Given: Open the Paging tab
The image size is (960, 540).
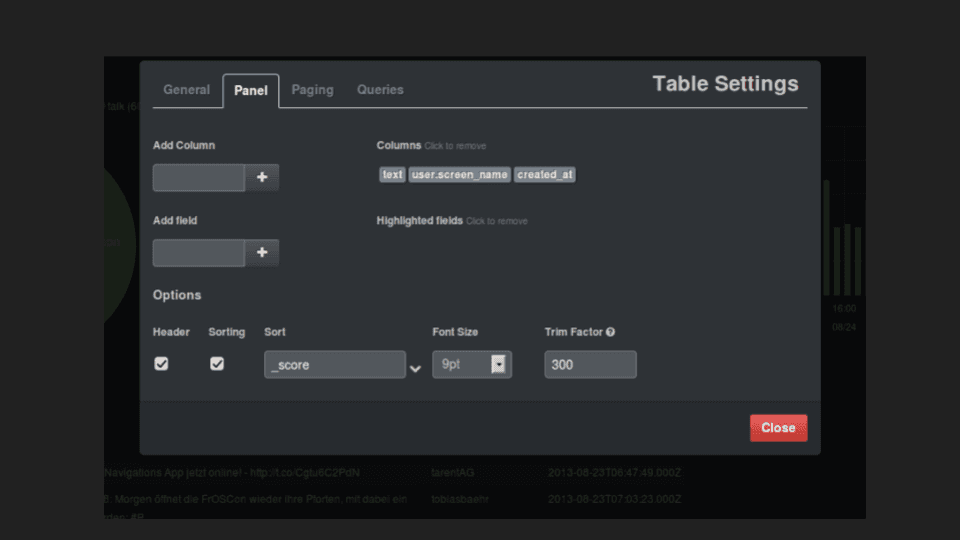Looking at the screenshot, I should click(312, 90).
